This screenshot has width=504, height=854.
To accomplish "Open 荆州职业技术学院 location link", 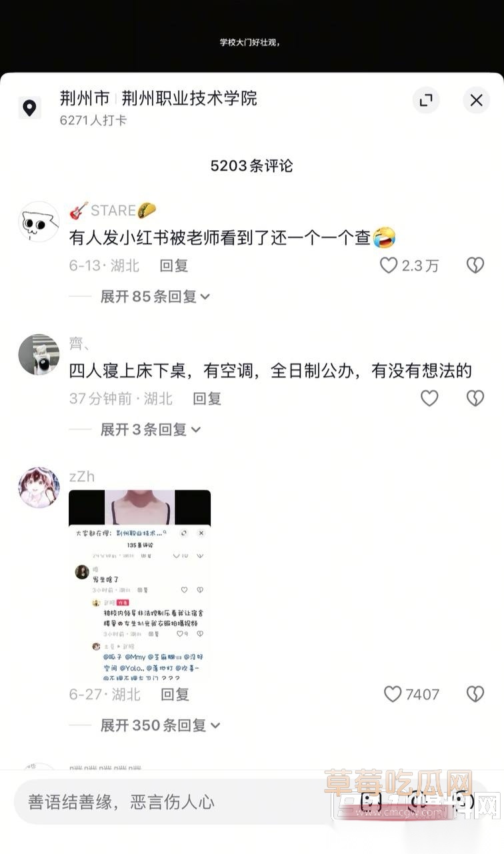I will click(190, 99).
